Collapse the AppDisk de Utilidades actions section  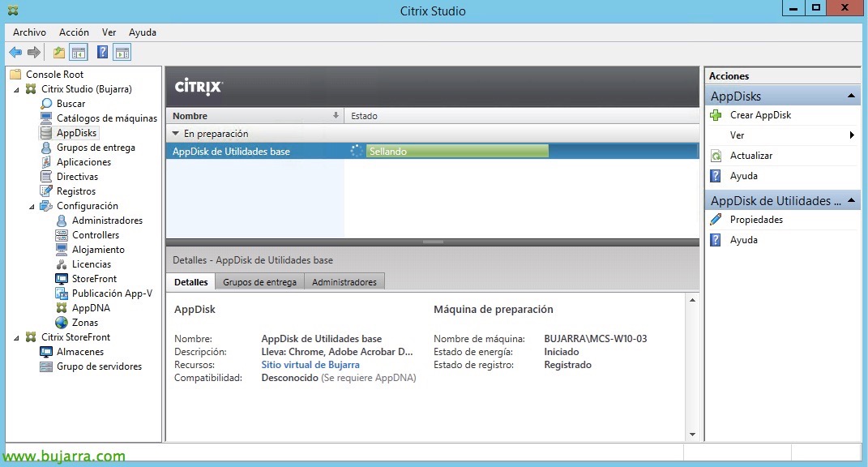(852, 200)
